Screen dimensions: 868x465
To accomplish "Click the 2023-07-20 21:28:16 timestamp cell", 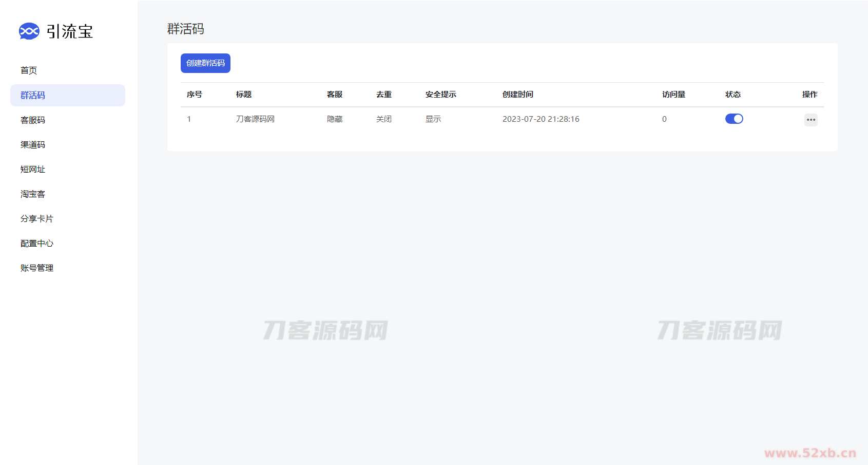I will 541,119.
